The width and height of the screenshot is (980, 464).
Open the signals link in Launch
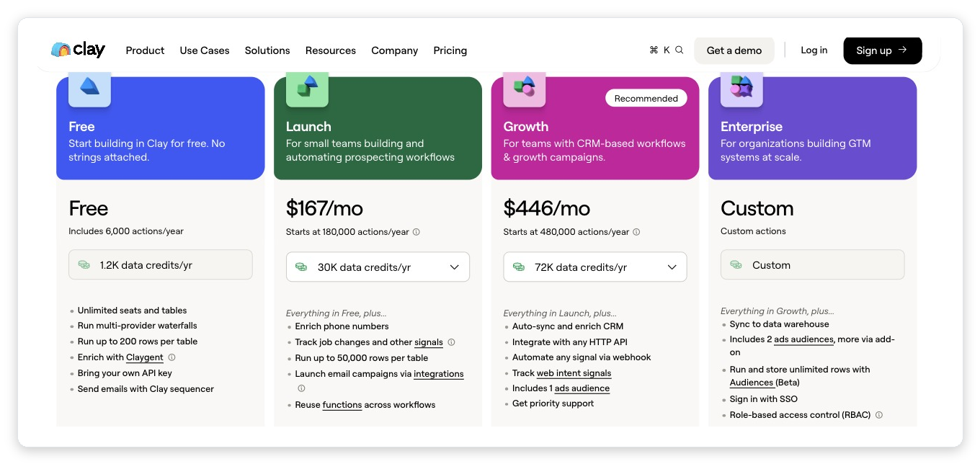click(x=429, y=342)
